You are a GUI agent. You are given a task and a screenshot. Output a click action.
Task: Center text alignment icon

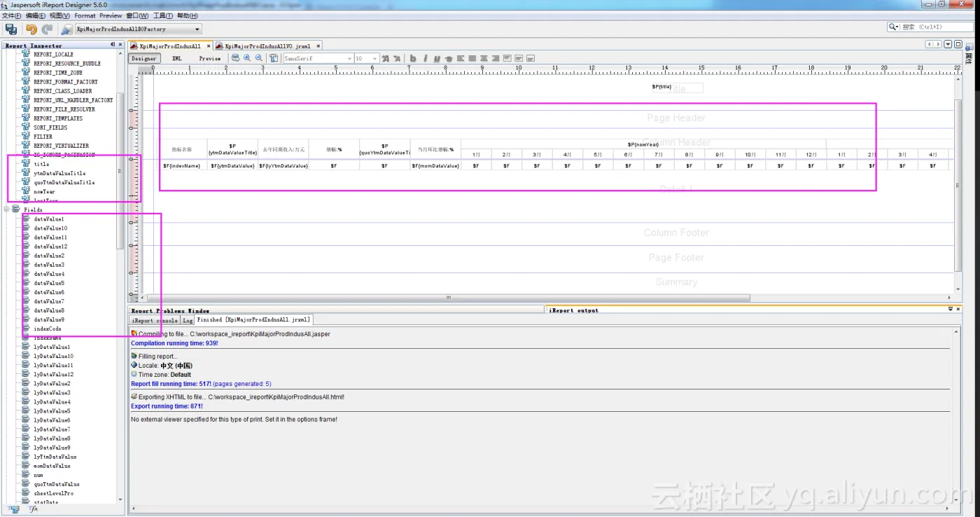click(x=484, y=58)
